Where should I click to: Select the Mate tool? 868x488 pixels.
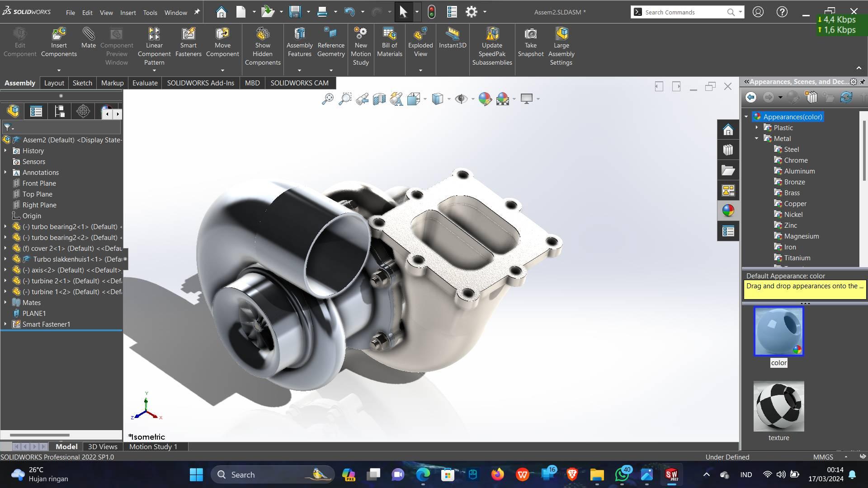pyautogui.click(x=89, y=38)
